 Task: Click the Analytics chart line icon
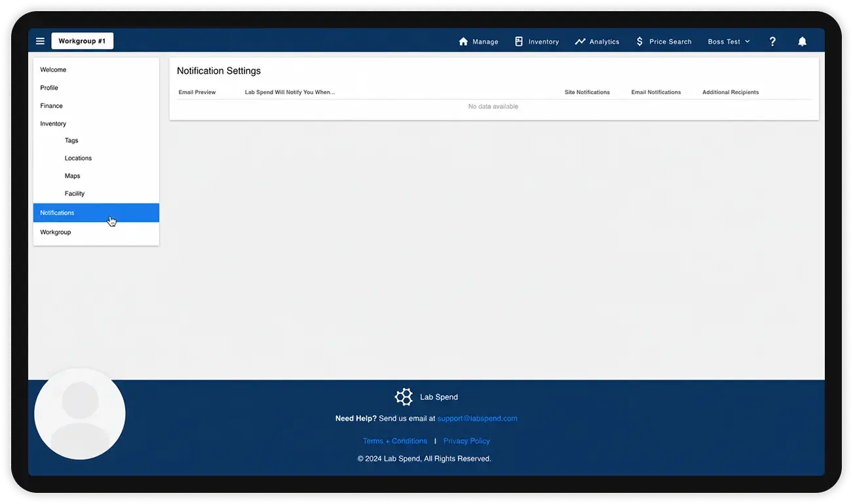[x=580, y=41]
